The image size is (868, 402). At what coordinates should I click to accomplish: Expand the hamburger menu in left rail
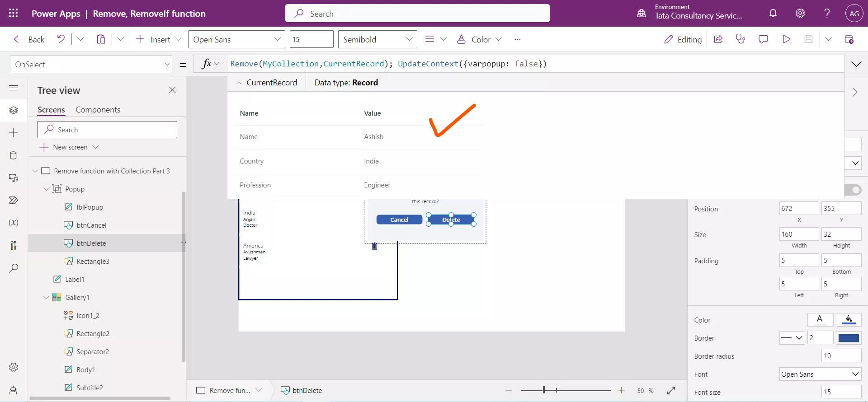click(14, 88)
